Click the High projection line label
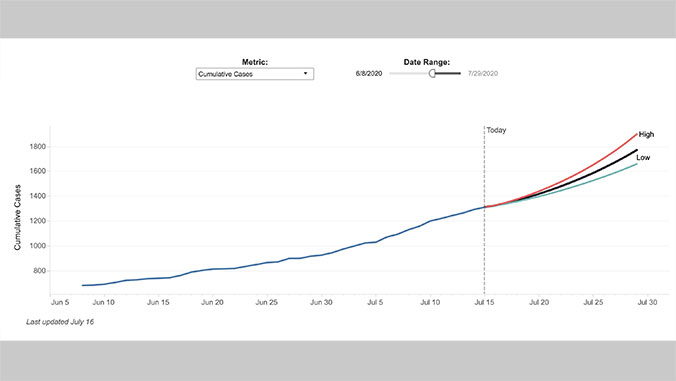Screen dimensions: 676x381 click(x=646, y=134)
